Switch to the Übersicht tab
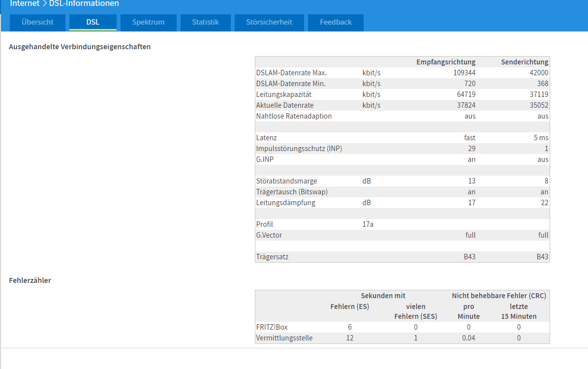The width and height of the screenshot is (588, 369). coord(37,22)
